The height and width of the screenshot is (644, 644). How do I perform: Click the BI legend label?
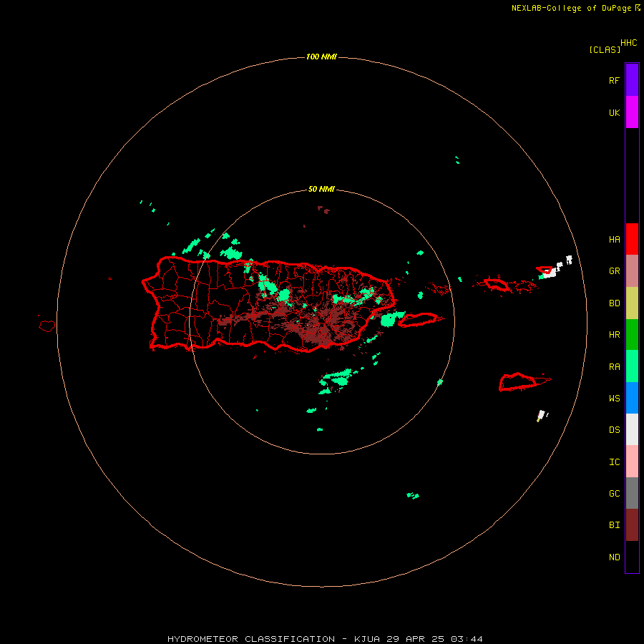[x=614, y=525]
